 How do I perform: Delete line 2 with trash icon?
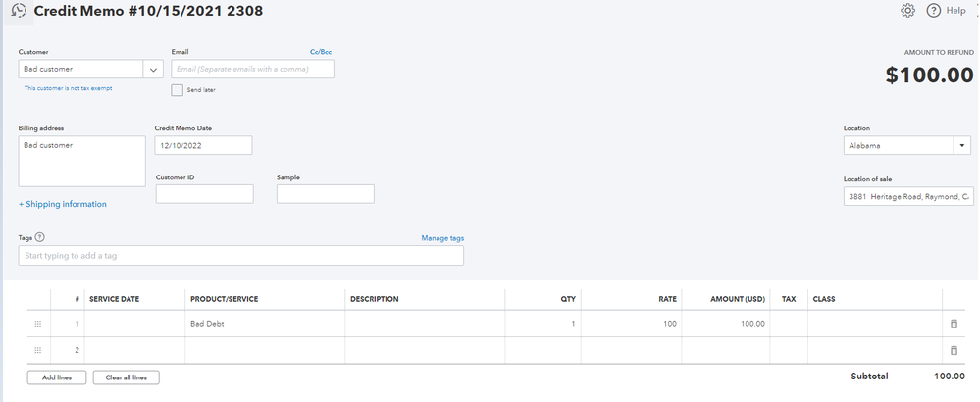pos(954,350)
